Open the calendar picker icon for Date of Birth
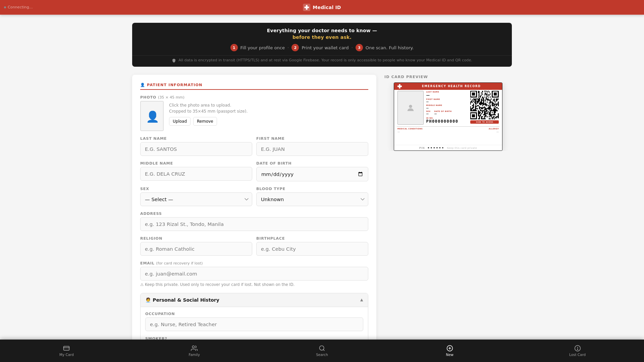The width and height of the screenshot is (644, 362). coord(361,174)
